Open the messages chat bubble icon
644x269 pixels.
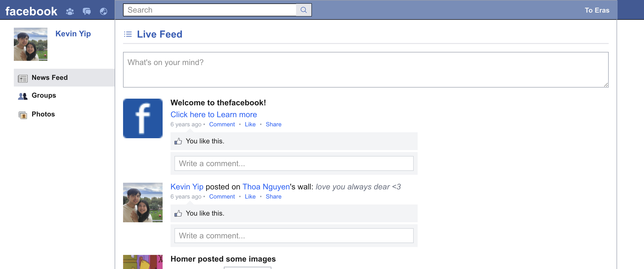[x=86, y=11]
